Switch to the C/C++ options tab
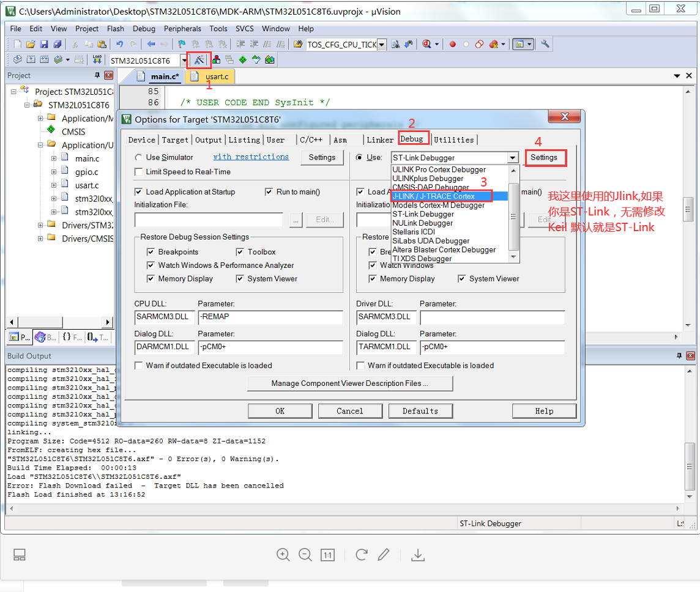Viewport: 700px width, 592px height. tap(311, 139)
